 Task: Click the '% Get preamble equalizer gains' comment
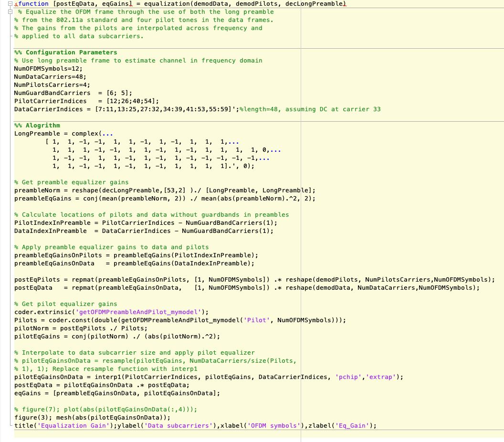click(x=72, y=182)
